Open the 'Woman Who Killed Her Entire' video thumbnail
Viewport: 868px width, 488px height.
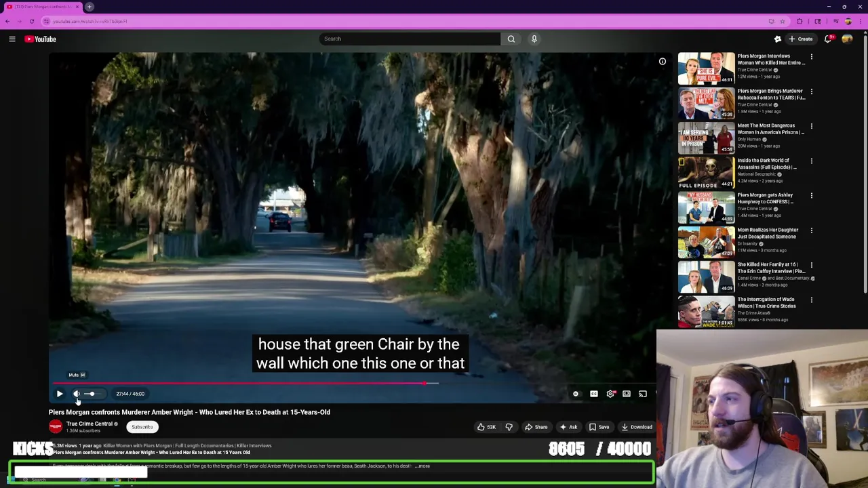point(706,68)
